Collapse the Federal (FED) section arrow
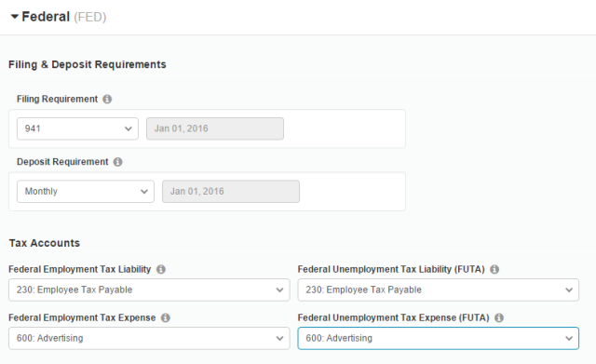 pyautogui.click(x=15, y=17)
